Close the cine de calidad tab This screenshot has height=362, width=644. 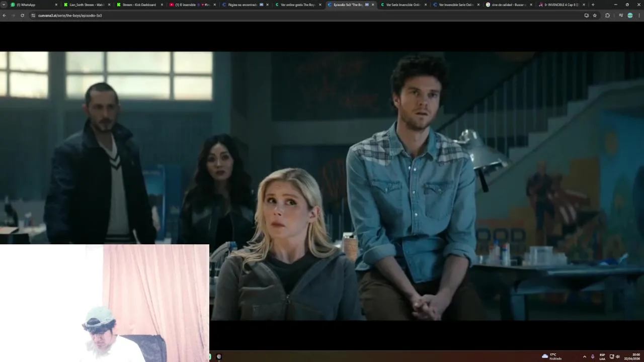pyautogui.click(x=531, y=5)
